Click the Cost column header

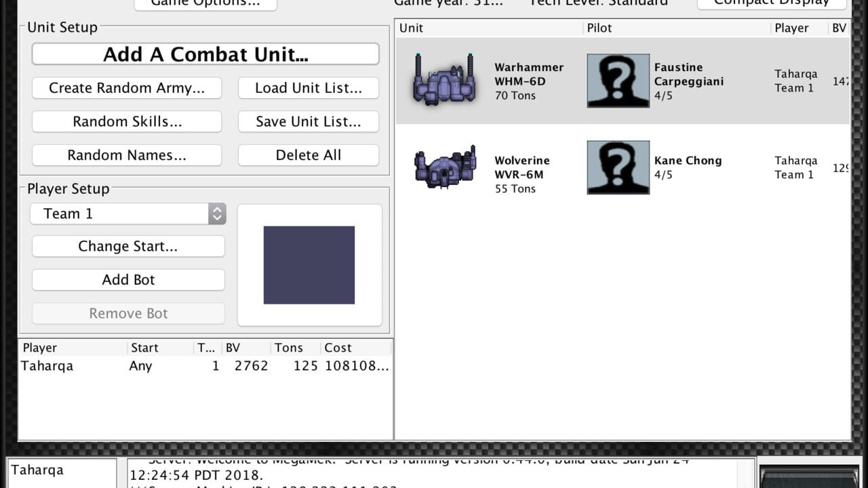pyautogui.click(x=356, y=348)
